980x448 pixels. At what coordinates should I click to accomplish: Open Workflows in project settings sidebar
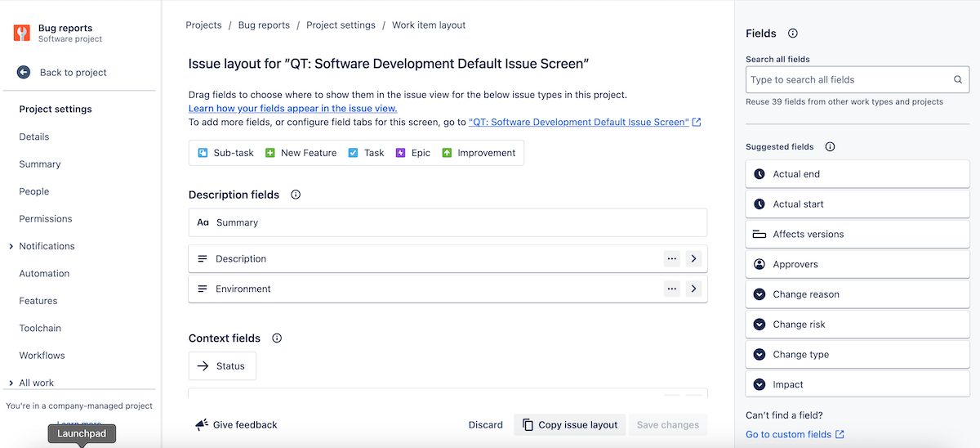[x=42, y=356]
